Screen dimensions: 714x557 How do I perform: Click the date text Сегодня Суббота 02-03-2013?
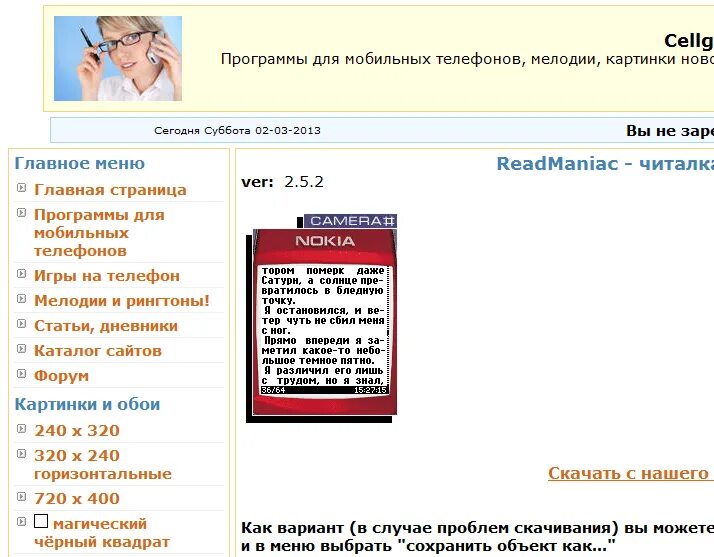click(x=237, y=131)
